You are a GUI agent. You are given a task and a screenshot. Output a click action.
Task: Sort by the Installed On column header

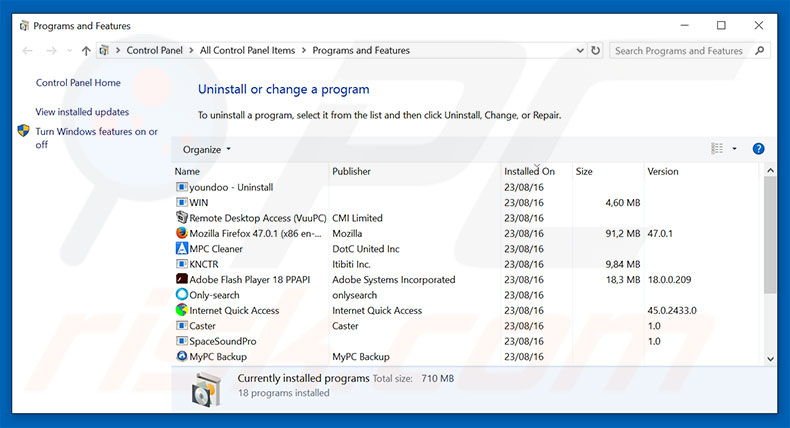(529, 171)
